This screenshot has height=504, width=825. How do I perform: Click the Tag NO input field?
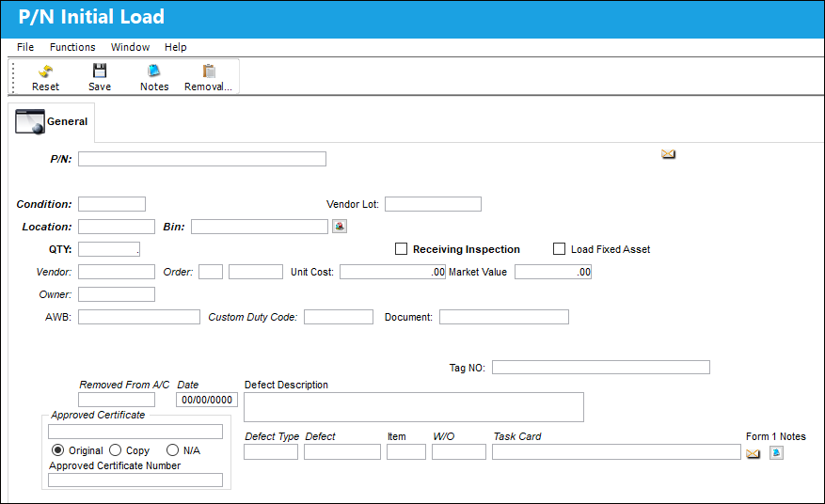601,368
